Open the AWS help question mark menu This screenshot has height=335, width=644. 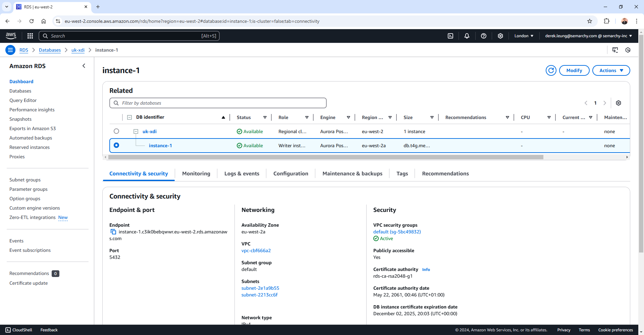point(484,36)
